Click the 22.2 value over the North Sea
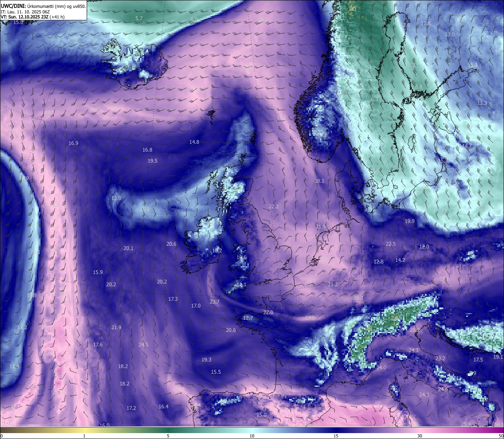504x439 pixels. point(274,207)
